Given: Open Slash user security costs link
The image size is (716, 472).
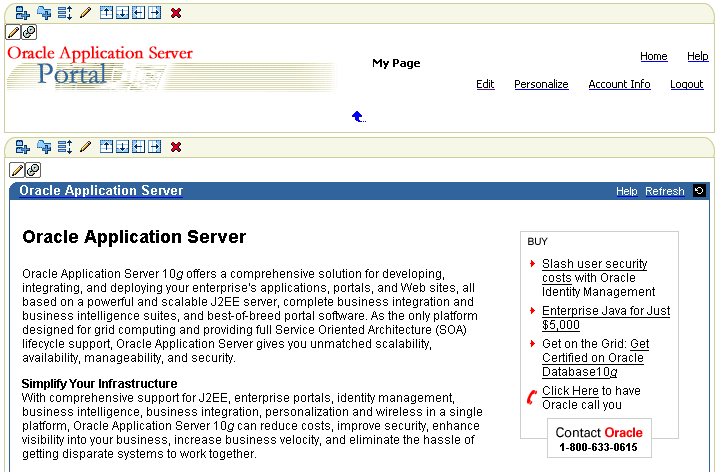Looking at the screenshot, I should click(x=595, y=271).
